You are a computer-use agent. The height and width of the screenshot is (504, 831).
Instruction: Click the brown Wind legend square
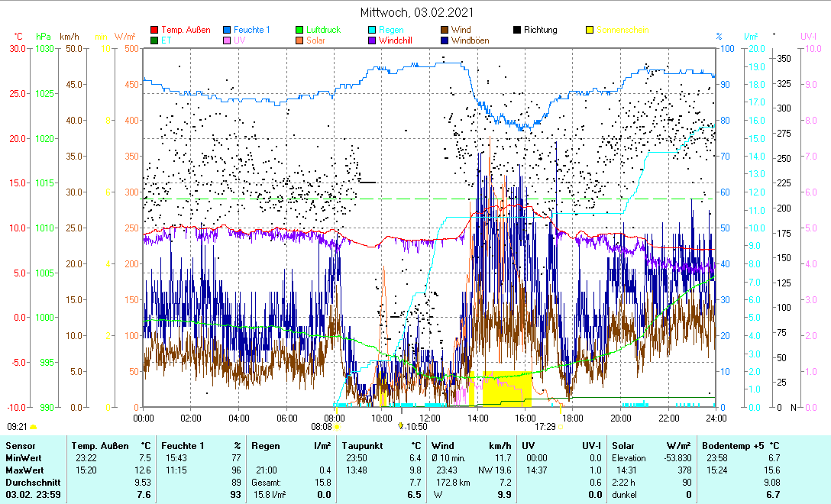pyautogui.click(x=445, y=30)
